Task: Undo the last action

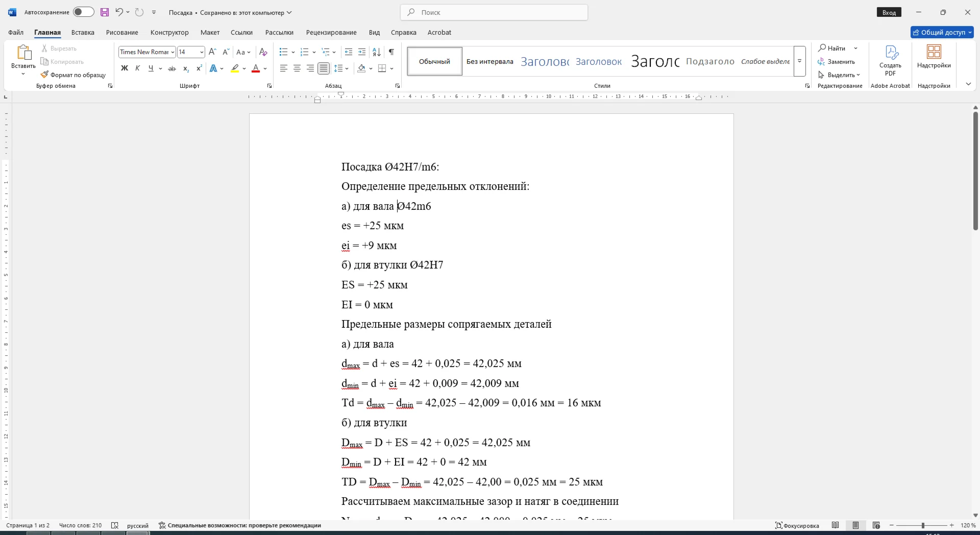Action: [119, 12]
